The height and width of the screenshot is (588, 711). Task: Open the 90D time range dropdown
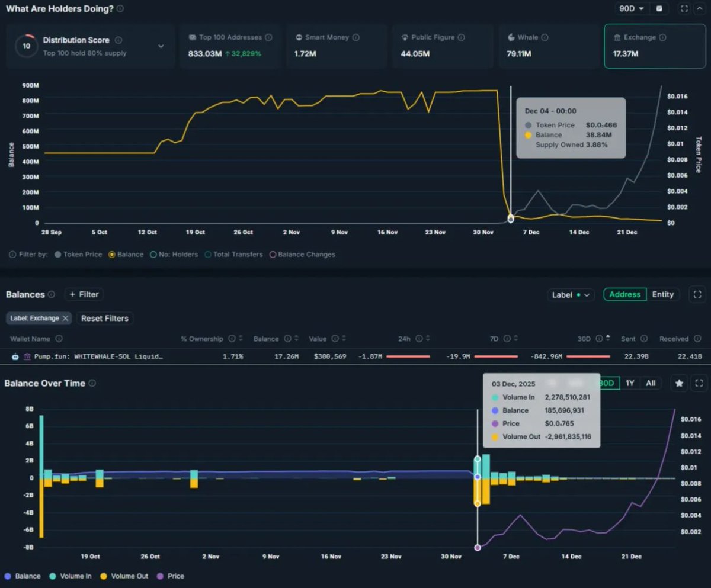pyautogui.click(x=631, y=9)
